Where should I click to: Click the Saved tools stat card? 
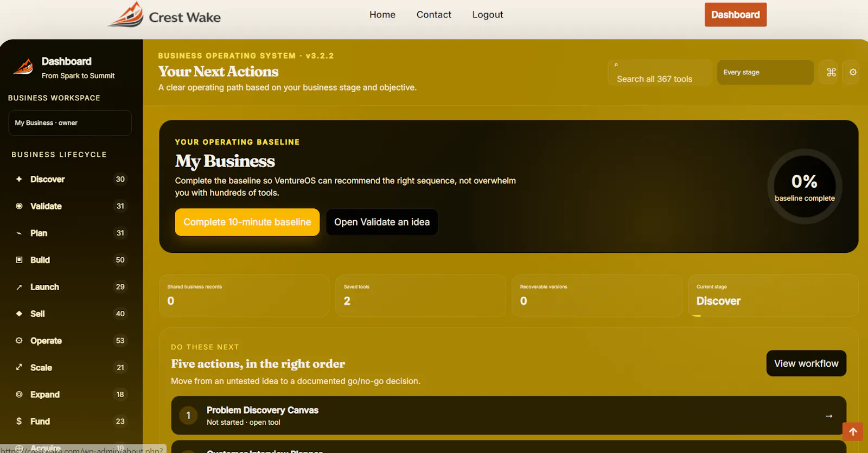point(420,296)
